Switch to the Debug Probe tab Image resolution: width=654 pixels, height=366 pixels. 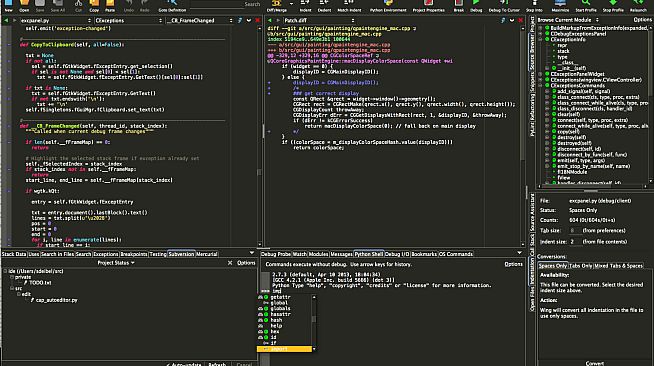click(x=276, y=254)
